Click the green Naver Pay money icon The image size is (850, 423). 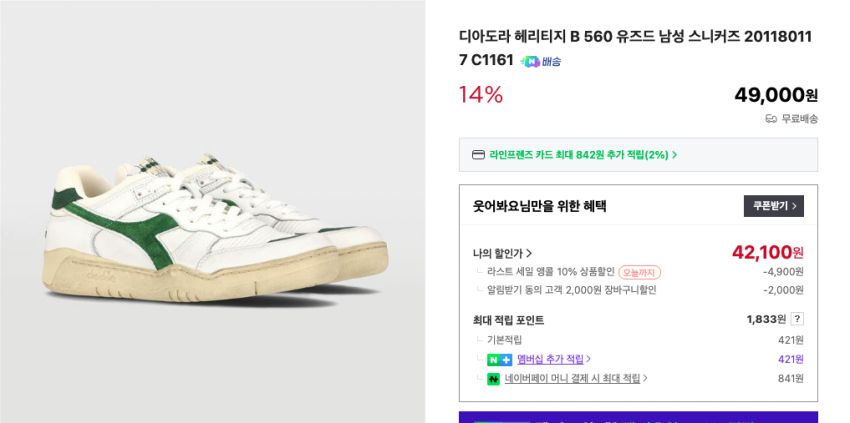point(493,379)
